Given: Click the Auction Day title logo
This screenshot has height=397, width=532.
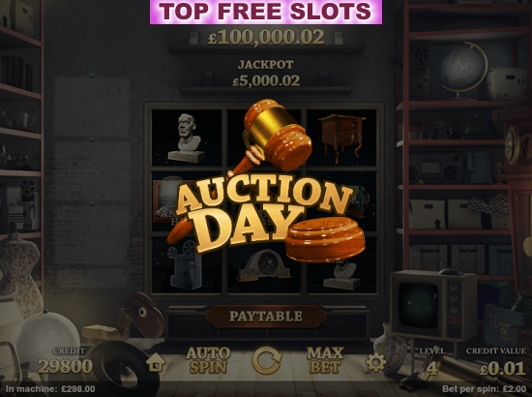Looking at the screenshot, I should [x=263, y=212].
